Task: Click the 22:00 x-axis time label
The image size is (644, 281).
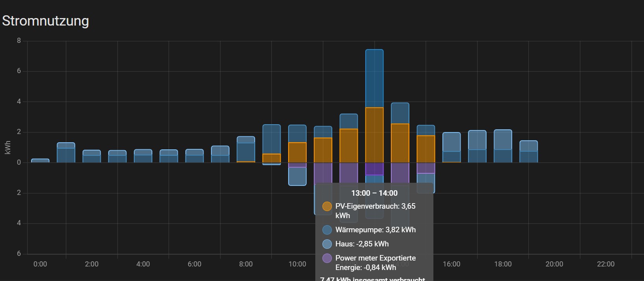Action: (605, 264)
